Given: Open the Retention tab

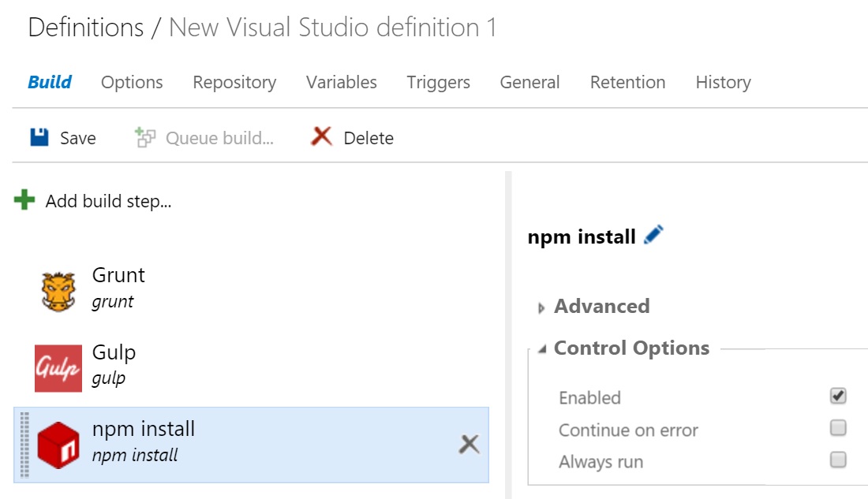Looking at the screenshot, I should (628, 83).
